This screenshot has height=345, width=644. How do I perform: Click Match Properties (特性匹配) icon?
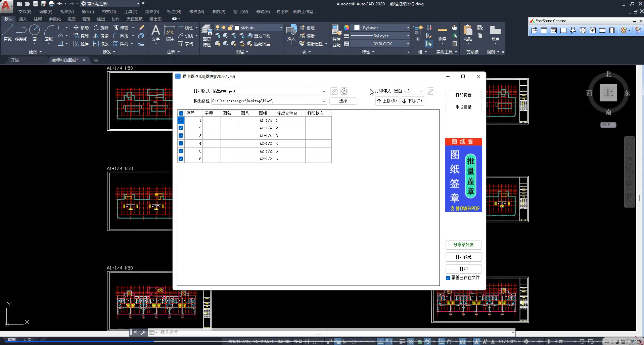coord(336,36)
